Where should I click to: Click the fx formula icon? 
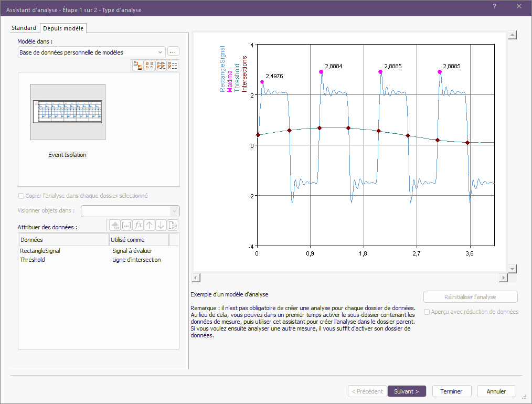pos(139,225)
